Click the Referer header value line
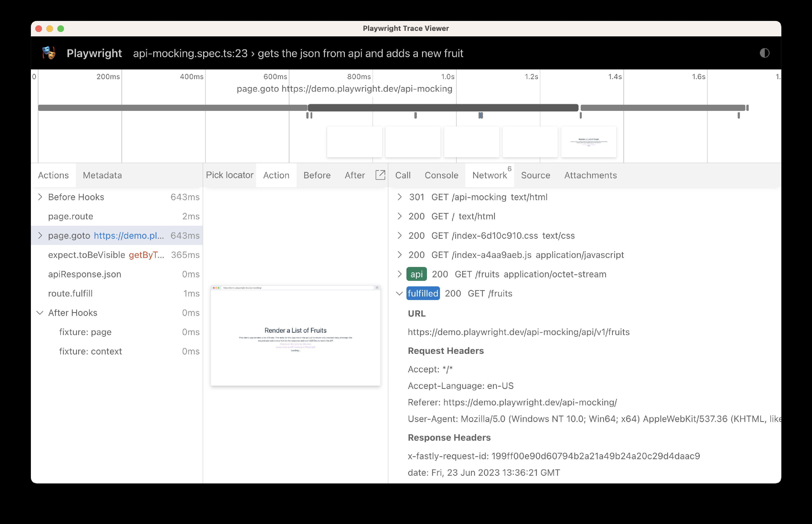 pos(513,402)
